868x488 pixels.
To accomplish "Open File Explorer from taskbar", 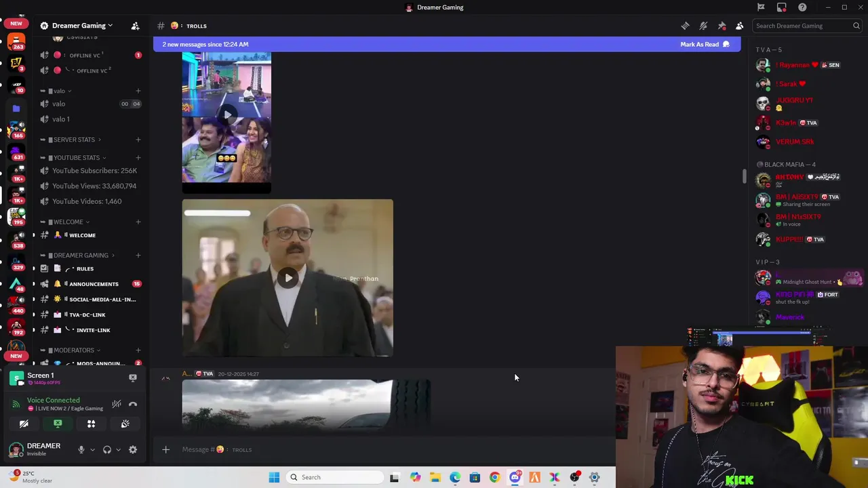I will click(x=435, y=477).
